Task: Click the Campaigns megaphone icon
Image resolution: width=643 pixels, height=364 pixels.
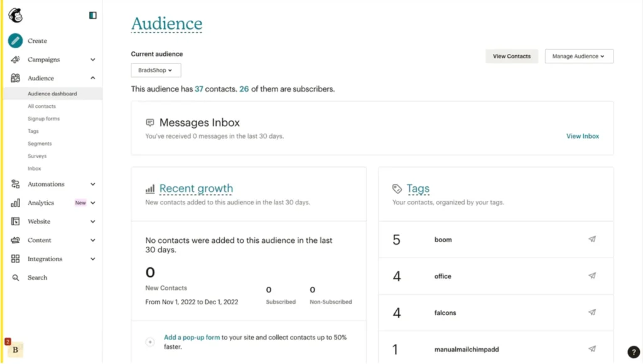Action: (14, 59)
